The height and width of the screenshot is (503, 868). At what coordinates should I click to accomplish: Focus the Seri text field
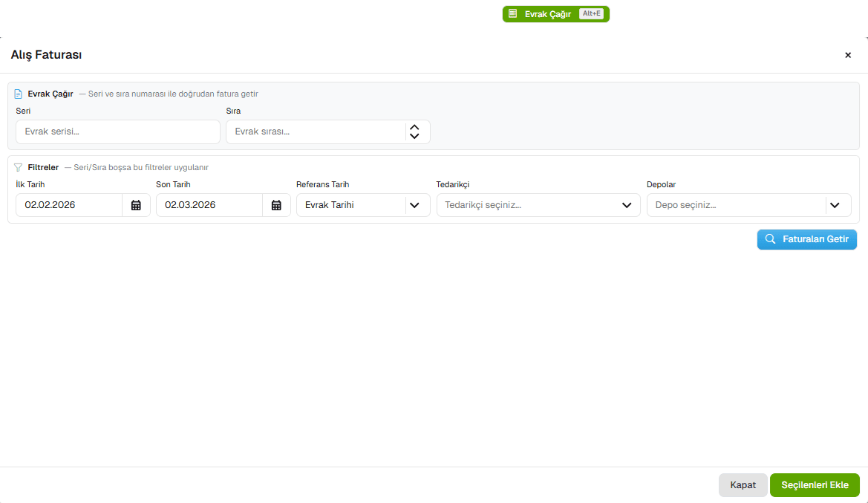pos(118,132)
